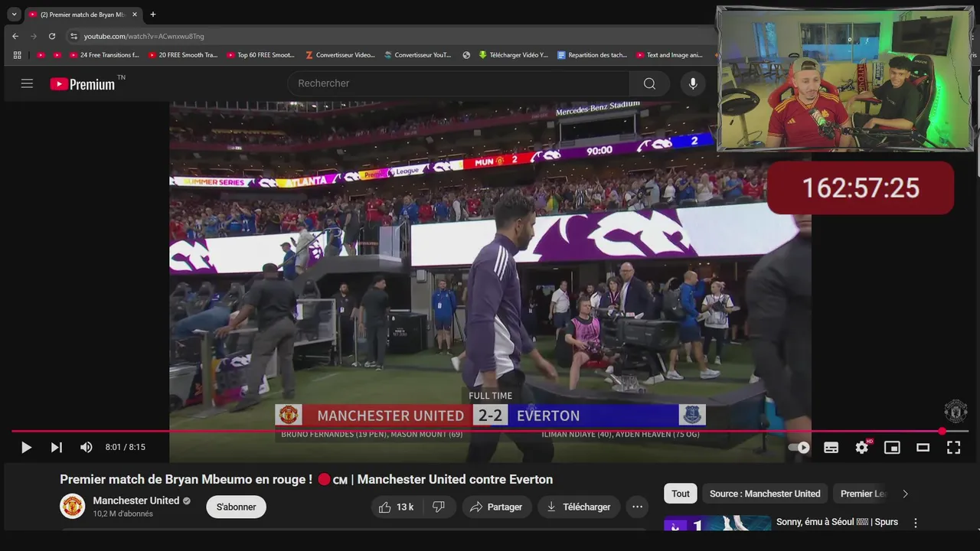Click the video title Premier match de Bryan Mbeumo
Viewport: 980px width, 551px height.
point(306,480)
